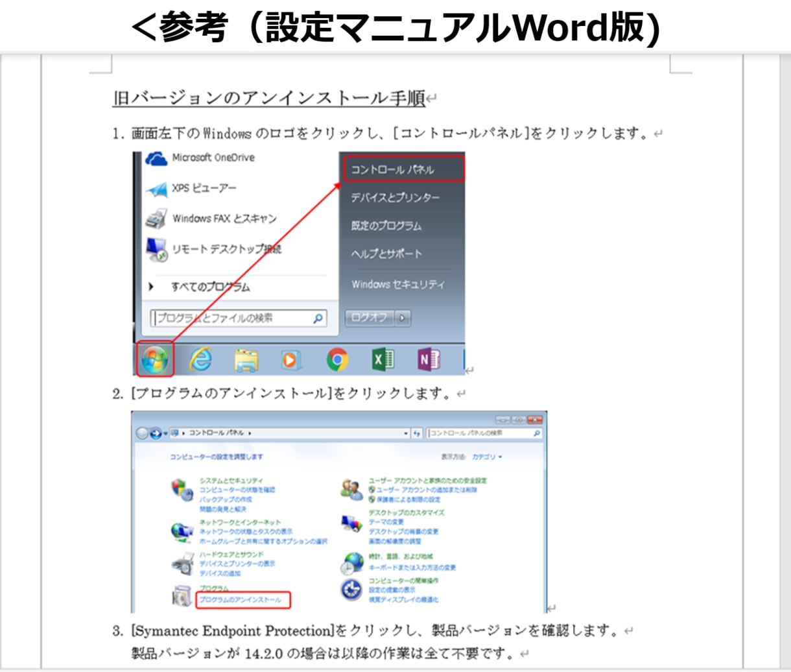Viewport: 791px width, 672px height.
Task: Click the テーマの変更 link
Action: click(386, 522)
